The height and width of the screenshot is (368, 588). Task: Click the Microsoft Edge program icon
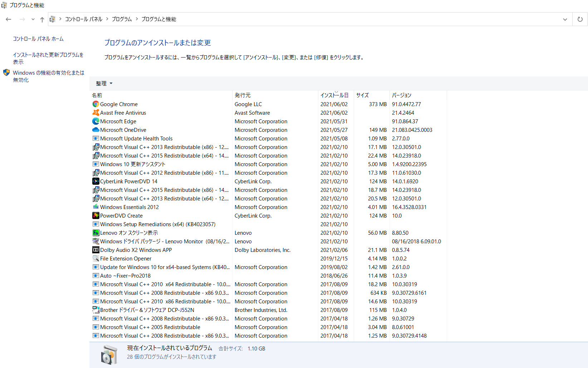[x=95, y=121]
